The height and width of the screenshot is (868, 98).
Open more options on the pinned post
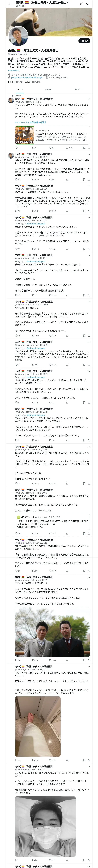[x=89, y=99]
